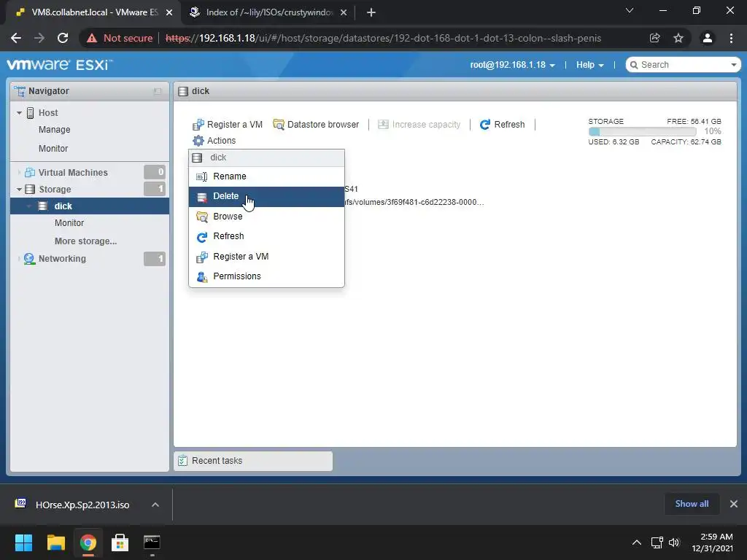The image size is (747, 560).
Task: Open Monitor under Host
Action: tap(53, 149)
